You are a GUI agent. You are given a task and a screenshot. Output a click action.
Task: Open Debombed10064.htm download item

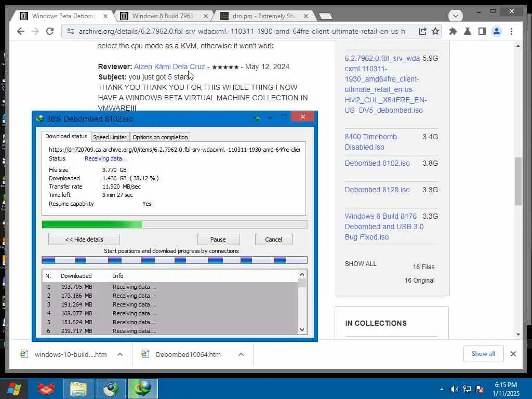(x=182, y=354)
